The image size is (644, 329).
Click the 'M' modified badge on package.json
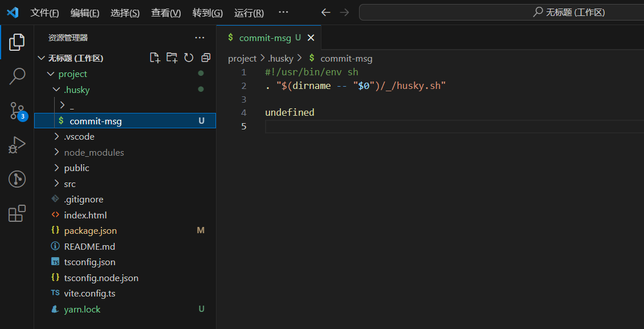tap(201, 231)
